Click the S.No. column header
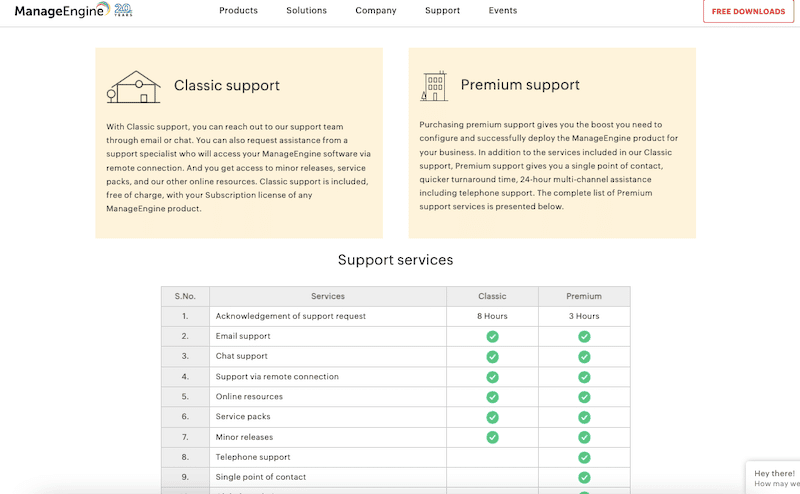Viewport: 800px width, 494px height. pyautogui.click(x=185, y=296)
